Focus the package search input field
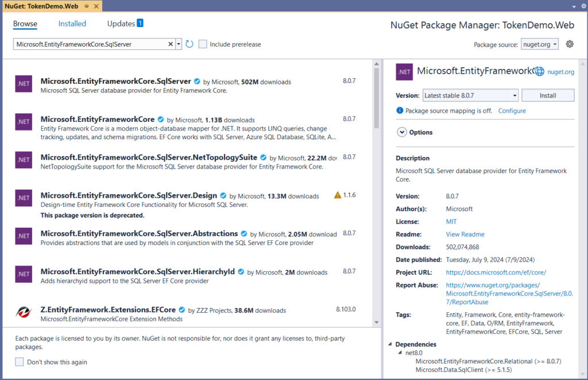 (90, 44)
